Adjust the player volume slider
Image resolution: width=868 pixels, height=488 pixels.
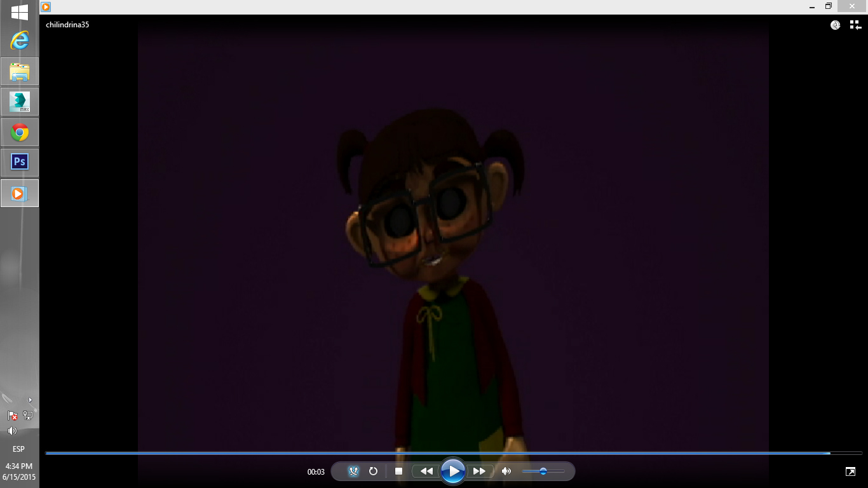(543, 471)
